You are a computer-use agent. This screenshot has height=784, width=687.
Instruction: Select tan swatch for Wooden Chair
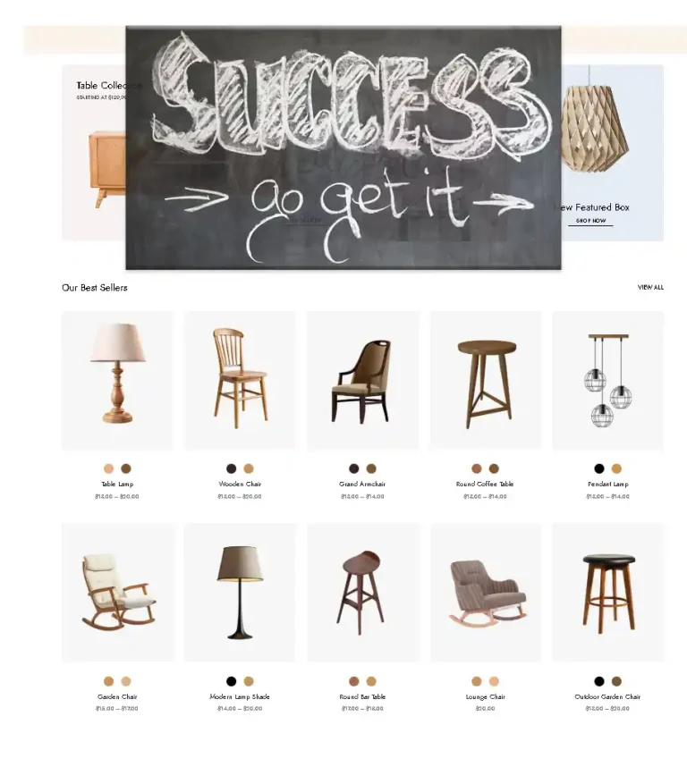[x=249, y=468]
